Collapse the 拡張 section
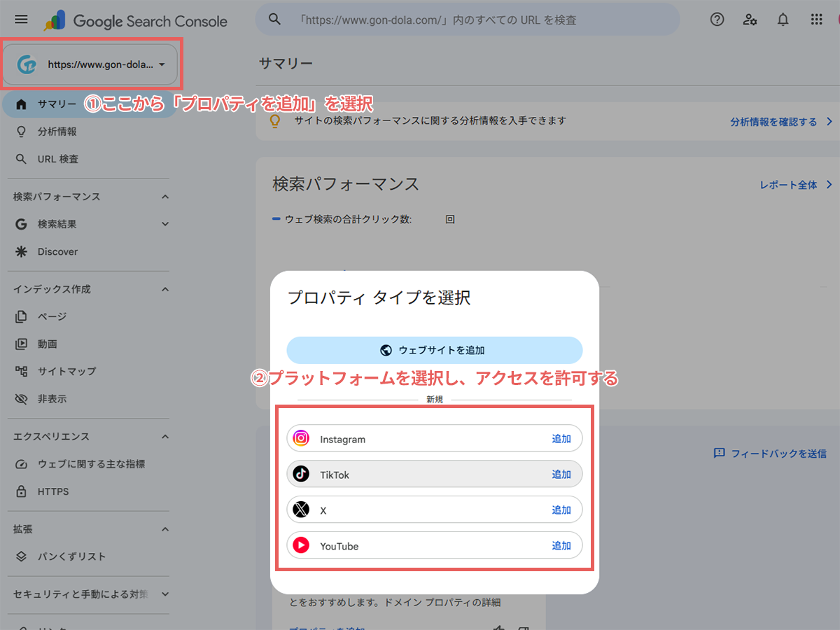840x630 pixels. pyautogui.click(x=165, y=529)
